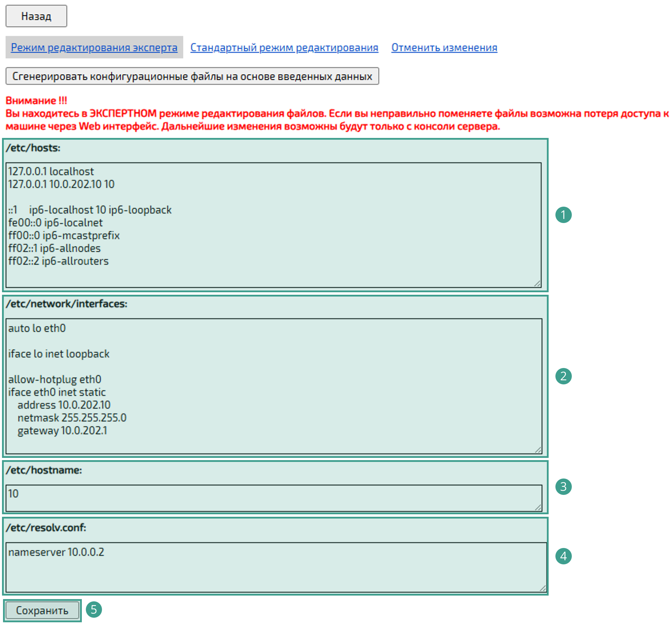This screenshot has width=672, height=623.
Task: Click Отменить изменения link
Action: pos(444,48)
